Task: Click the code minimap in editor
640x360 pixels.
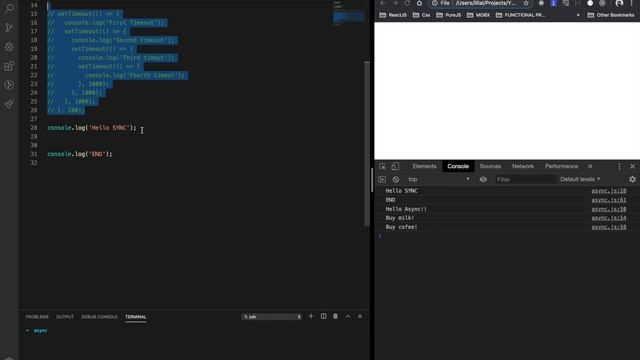Action: coord(348,14)
